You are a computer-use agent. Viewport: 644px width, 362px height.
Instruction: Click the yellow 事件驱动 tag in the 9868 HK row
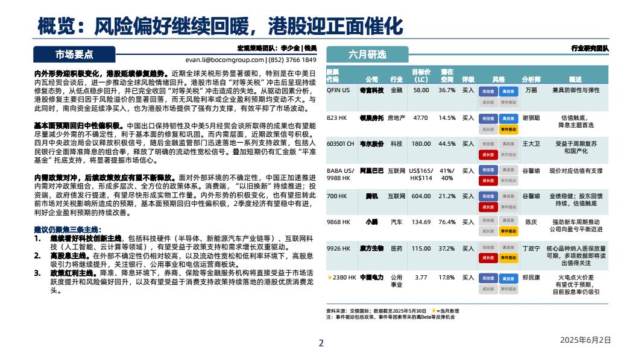point(508,231)
